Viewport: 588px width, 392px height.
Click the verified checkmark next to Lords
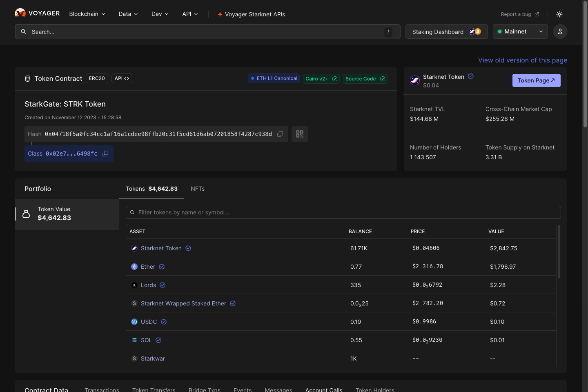click(x=163, y=285)
